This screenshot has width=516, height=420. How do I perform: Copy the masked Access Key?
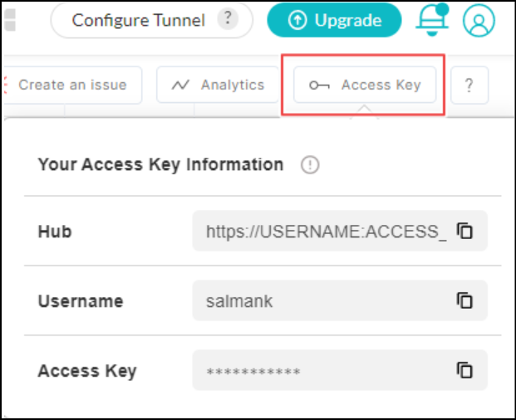[x=465, y=370]
